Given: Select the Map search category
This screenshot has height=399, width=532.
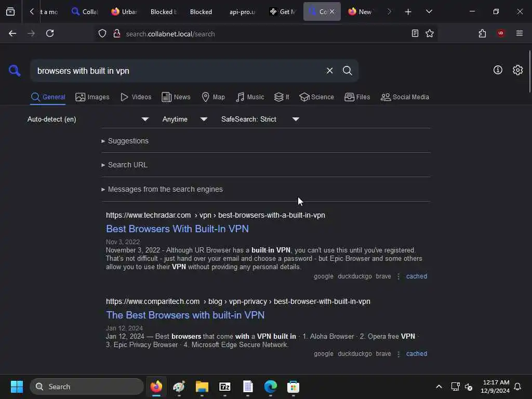Looking at the screenshot, I should tap(213, 97).
